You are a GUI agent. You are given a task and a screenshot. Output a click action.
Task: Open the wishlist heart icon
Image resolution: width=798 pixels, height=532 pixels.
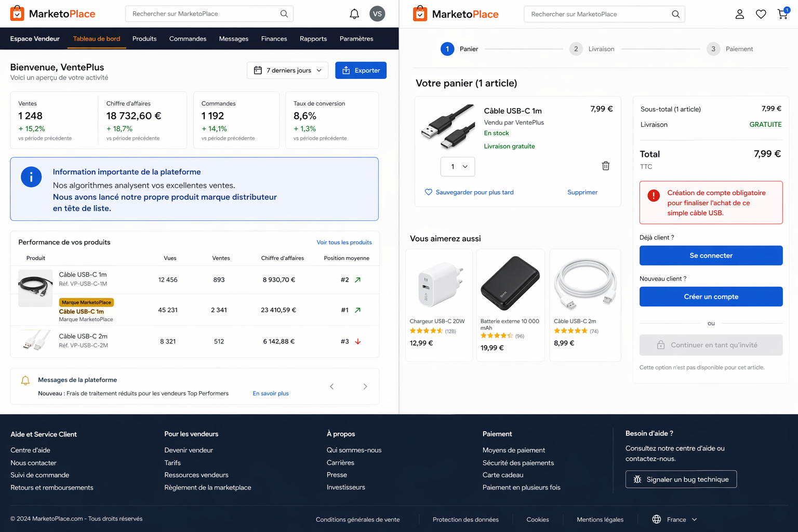761,14
